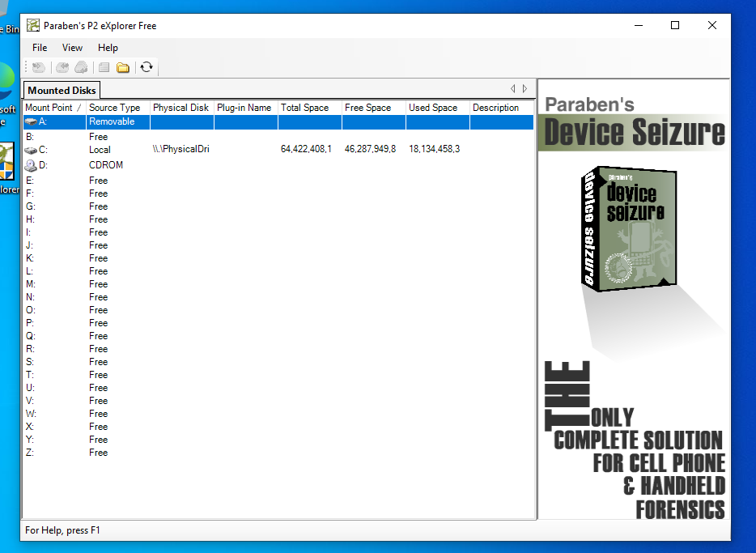Open the Help menu

tap(108, 48)
